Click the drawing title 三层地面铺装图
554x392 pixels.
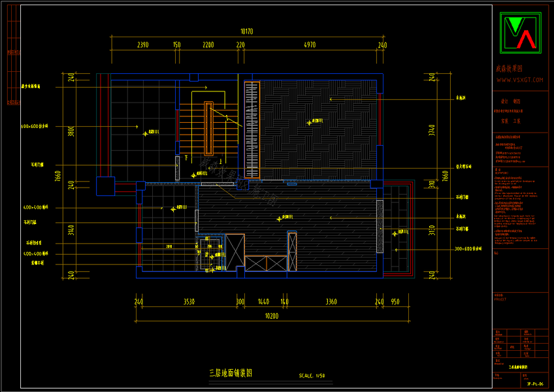231,373
